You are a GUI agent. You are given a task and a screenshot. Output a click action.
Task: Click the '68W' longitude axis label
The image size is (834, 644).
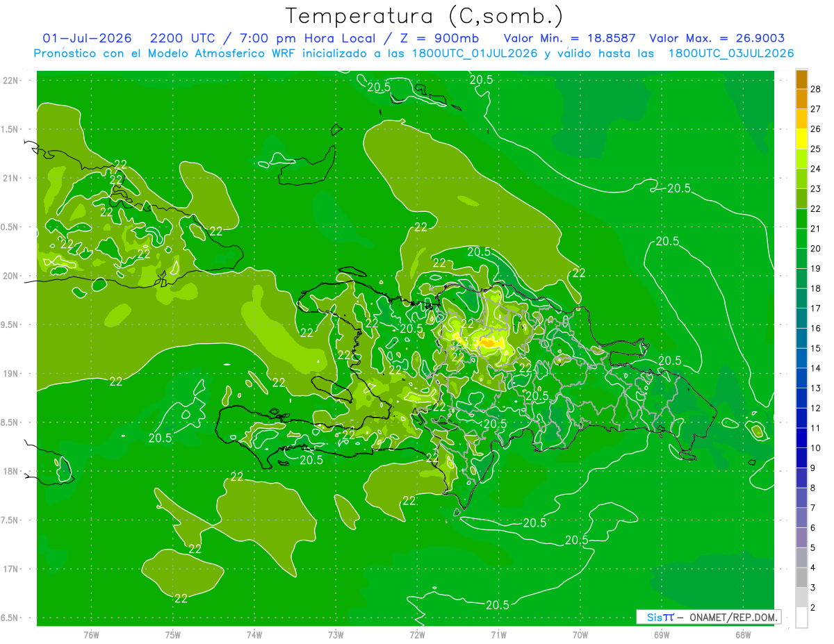pyautogui.click(x=743, y=634)
